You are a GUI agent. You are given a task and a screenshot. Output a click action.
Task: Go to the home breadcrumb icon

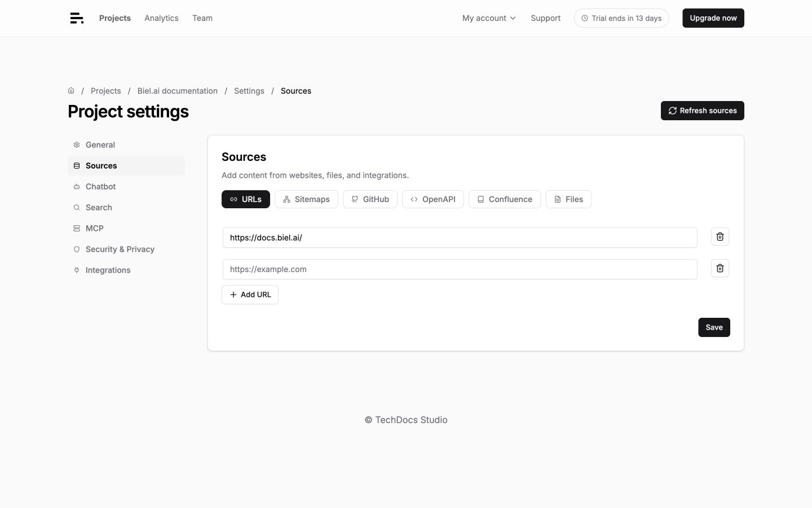[x=71, y=91]
